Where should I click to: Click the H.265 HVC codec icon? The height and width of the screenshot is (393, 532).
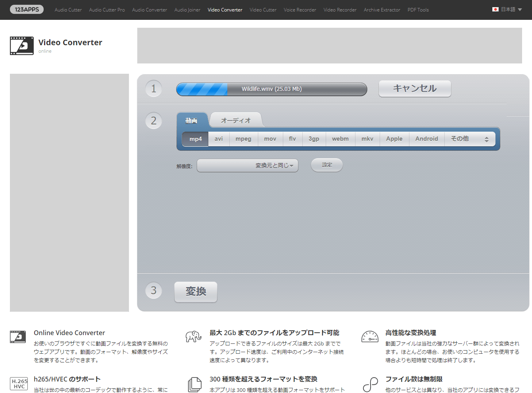(19, 384)
